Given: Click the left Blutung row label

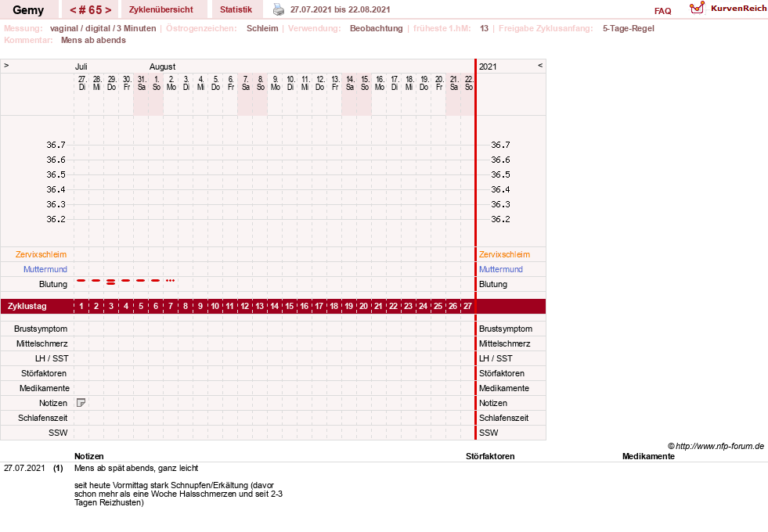Looking at the screenshot, I should (x=53, y=284).
